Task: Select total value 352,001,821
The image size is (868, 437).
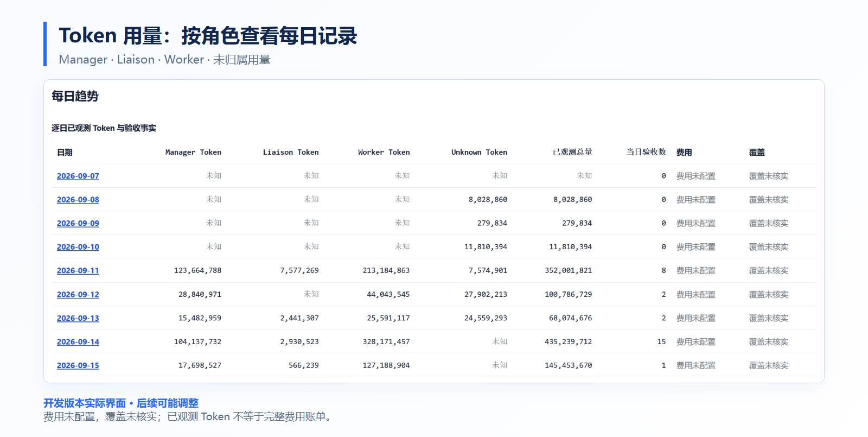Action: click(x=569, y=270)
